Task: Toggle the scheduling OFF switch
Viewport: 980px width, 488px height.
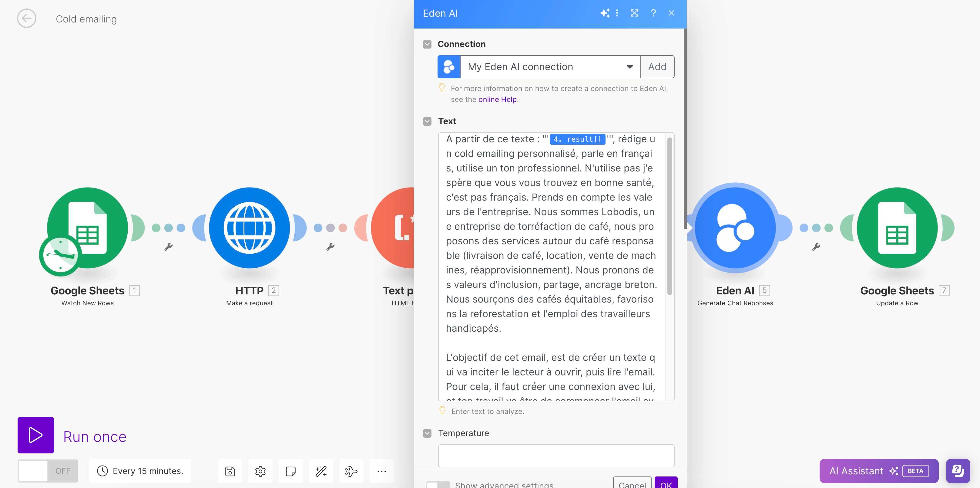Action: (x=48, y=471)
